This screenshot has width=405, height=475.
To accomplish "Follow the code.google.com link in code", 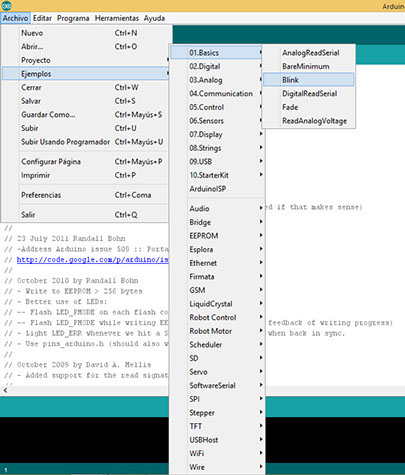I will (x=93, y=260).
